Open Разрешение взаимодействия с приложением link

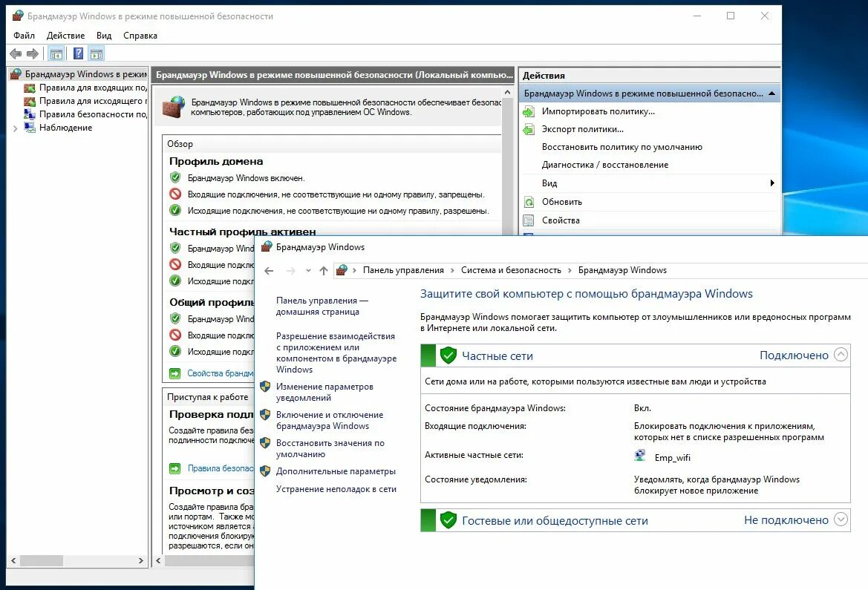[x=336, y=353]
